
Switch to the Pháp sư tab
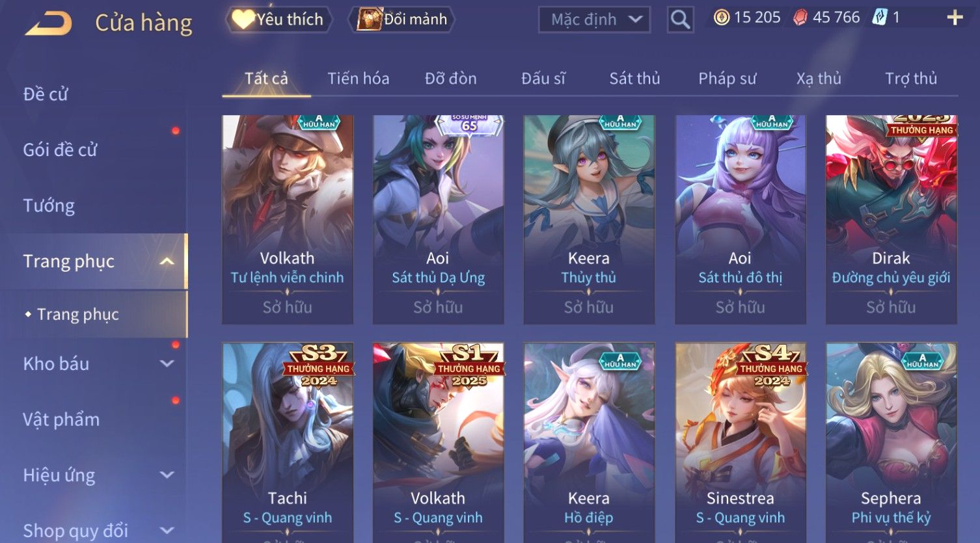[x=728, y=79]
